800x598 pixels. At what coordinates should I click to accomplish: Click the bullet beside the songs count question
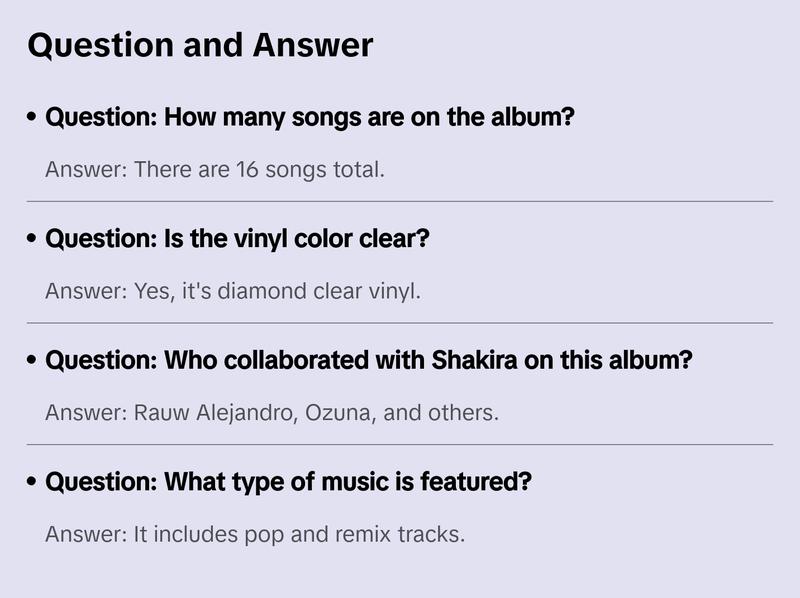(33, 118)
